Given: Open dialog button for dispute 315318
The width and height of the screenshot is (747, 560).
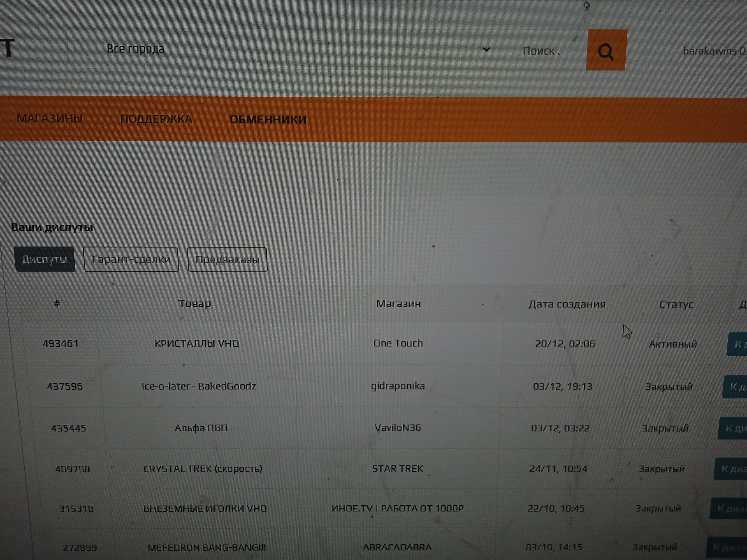Looking at the screenshot, I should (x=729, y=508).
